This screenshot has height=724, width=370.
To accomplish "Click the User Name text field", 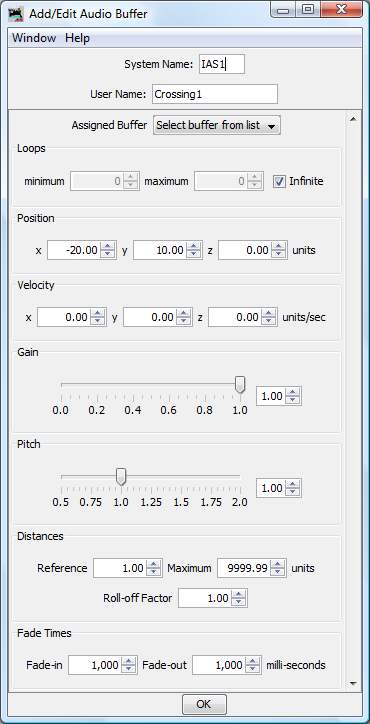I will (215, 94).
